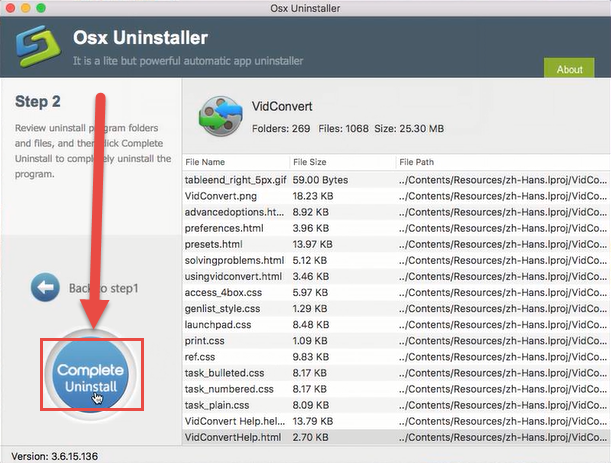
Task: Select the access_4box.css file row
Action: click(x=395, y=292)
